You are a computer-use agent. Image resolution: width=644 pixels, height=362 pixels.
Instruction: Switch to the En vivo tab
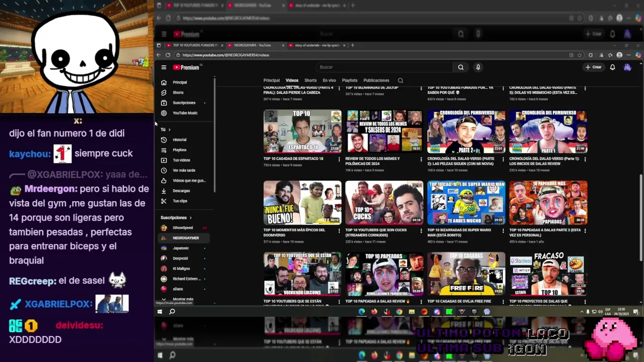[329, 80]
